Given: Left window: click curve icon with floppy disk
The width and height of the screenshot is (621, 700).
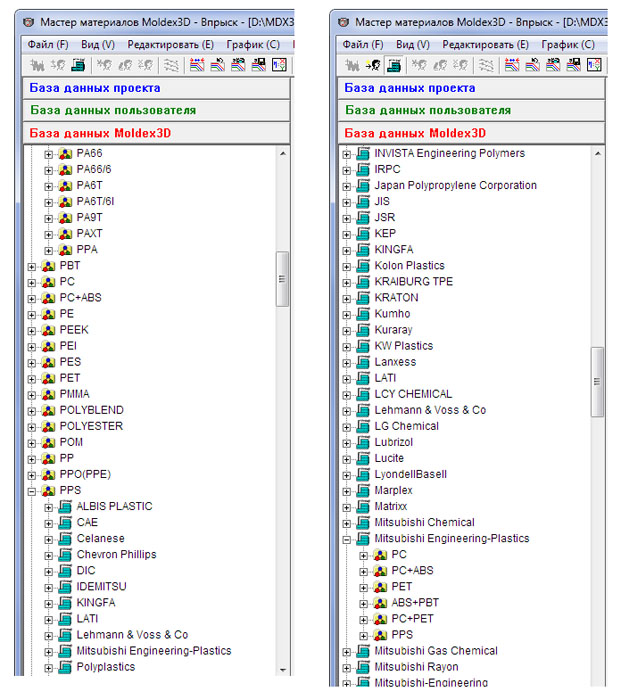Looking at the screenshot, I should pos(258,65).
